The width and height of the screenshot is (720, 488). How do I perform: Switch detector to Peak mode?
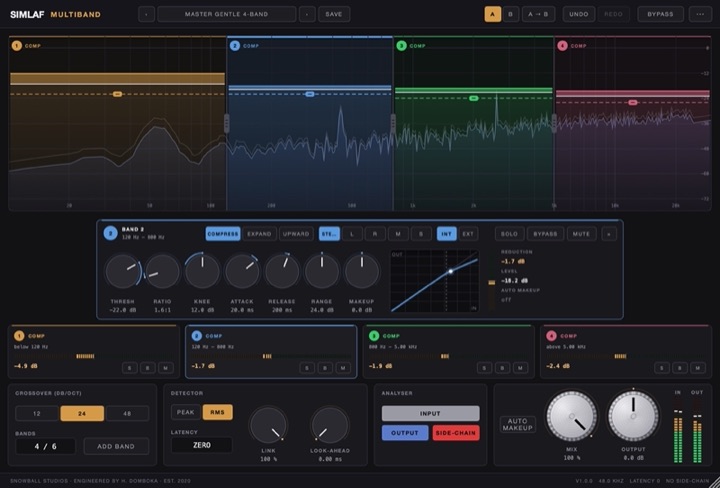[186, 412]
